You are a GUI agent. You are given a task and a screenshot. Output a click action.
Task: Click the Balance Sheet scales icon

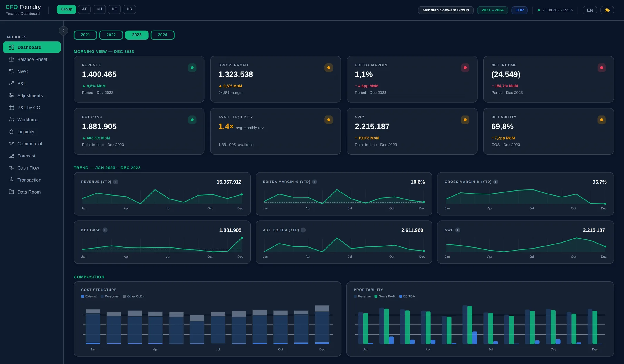tap(11, 59)
